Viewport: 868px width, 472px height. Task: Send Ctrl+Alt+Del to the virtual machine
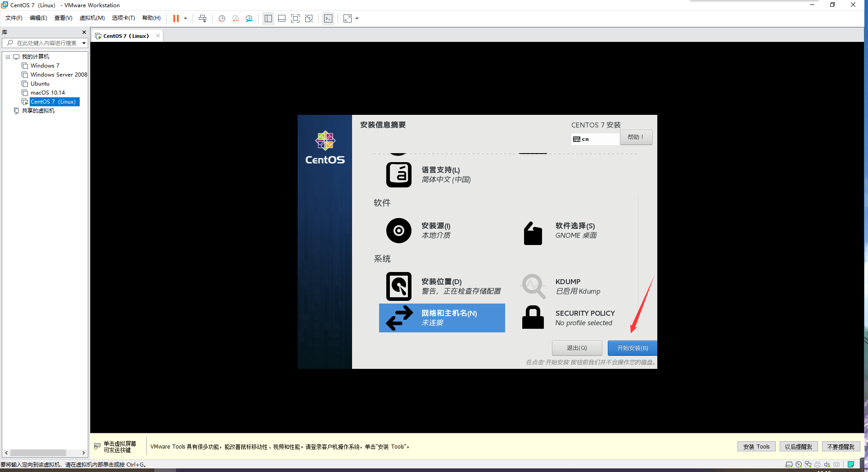pyautogui.click(x=203, y=18)
